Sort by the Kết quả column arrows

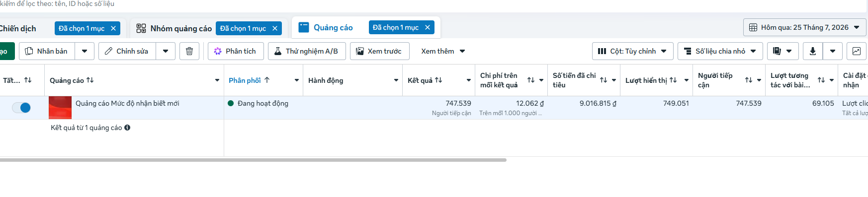point(438,80)
